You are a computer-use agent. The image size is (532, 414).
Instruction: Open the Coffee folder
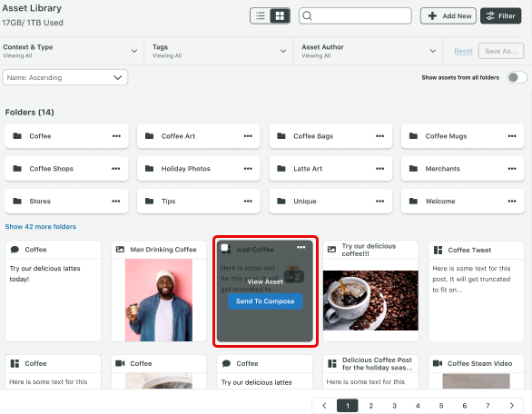67,136
